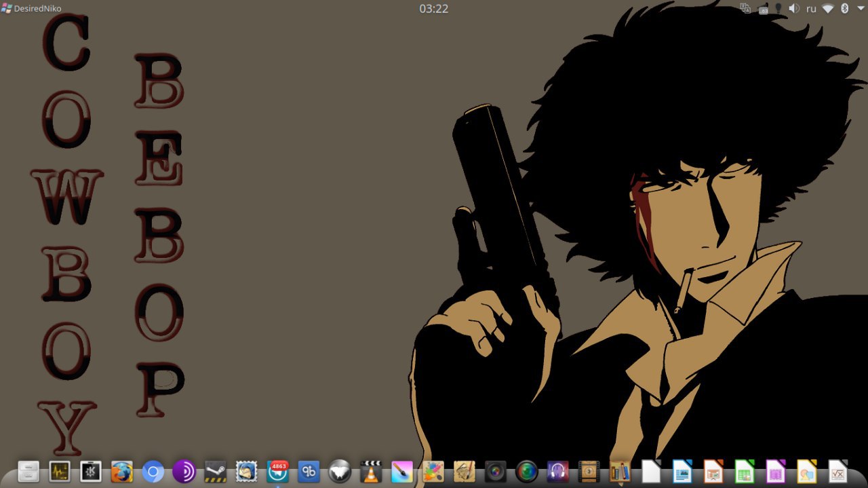Open Krita paint app in the dock
The image size is (868, 488).
click(402, 471)
